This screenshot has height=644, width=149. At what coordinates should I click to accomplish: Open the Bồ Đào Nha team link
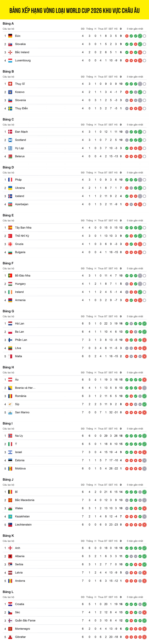click(x=22, y=276)
